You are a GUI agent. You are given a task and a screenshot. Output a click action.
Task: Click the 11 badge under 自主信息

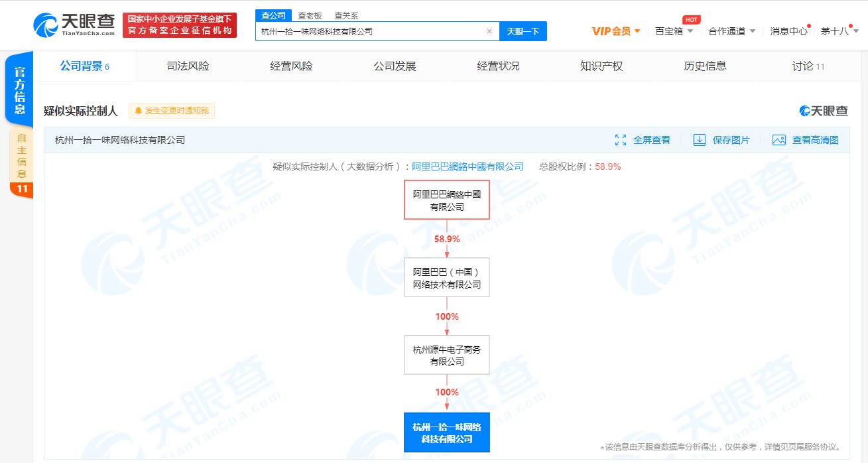[x=21, y=189]
